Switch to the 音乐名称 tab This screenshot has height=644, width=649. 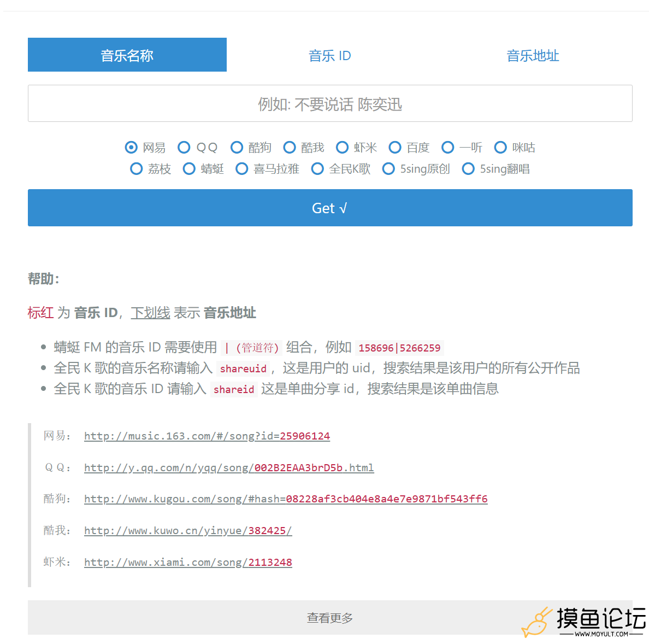(x=127, y=55)
